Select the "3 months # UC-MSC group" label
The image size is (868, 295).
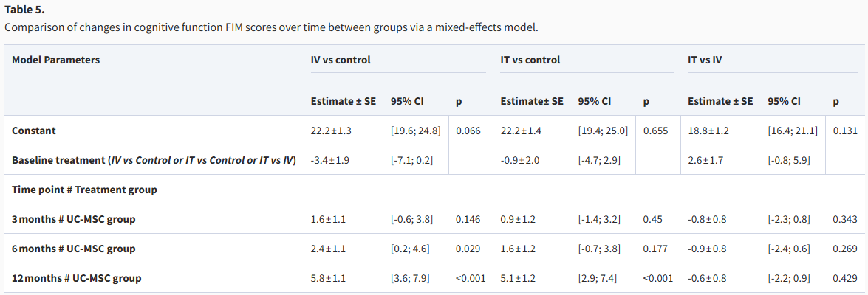73,219
